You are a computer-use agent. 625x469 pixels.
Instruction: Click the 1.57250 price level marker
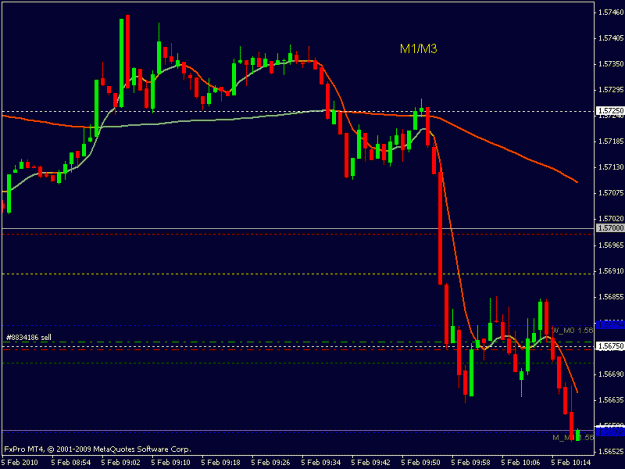coord(610,110)
